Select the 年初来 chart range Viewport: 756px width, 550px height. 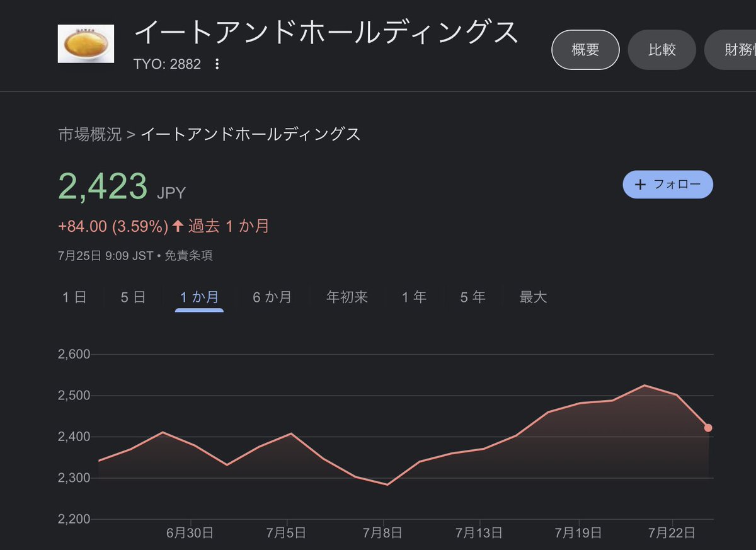click(x=347, y=297)
